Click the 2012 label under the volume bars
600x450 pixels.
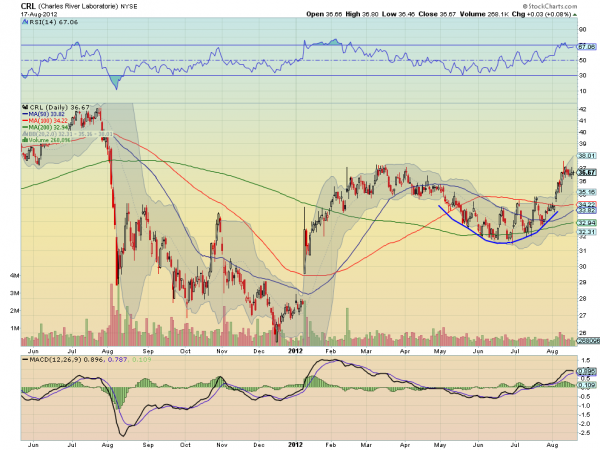point(295,351)
